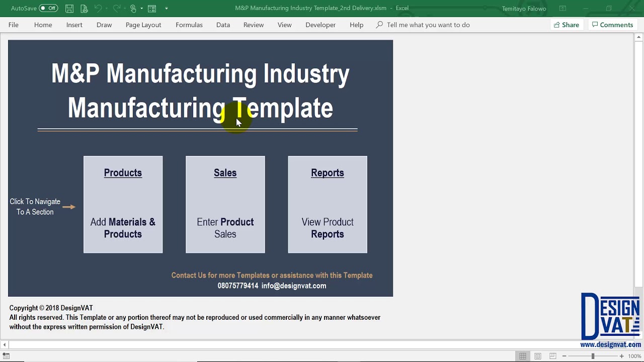This screenshot has height=362, width=644.
Task: Click the Print Preview icon in the quick access toolbar
Action: (84, 8)
